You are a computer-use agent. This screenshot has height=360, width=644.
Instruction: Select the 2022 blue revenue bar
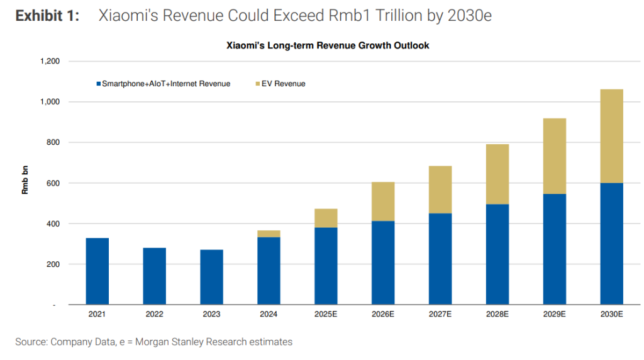[155, 276]
